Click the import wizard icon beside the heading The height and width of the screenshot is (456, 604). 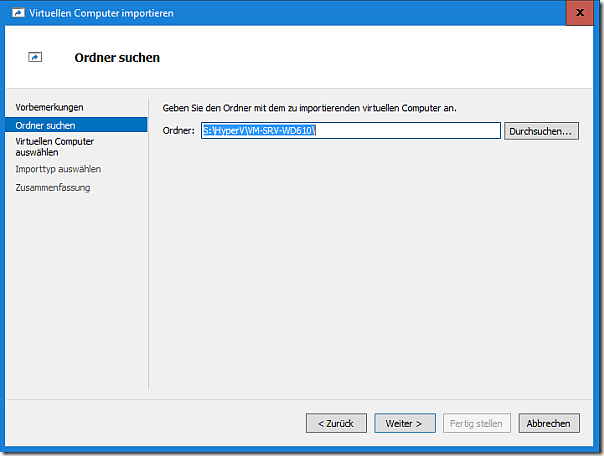point(36,58)
